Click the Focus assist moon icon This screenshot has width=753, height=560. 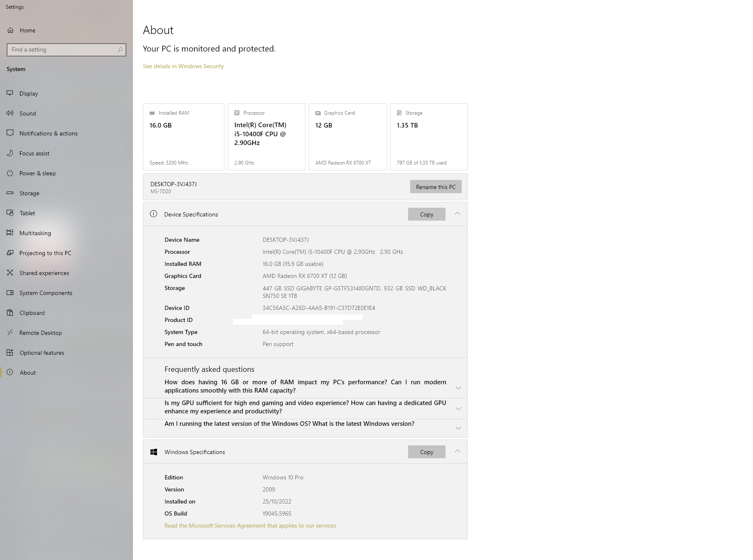10,153
